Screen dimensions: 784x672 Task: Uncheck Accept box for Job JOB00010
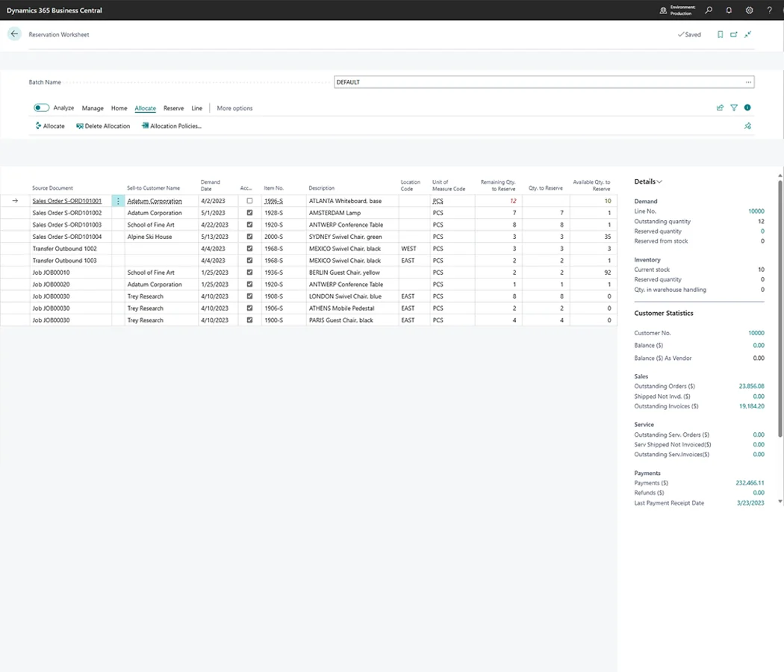[x=249, y=273]
